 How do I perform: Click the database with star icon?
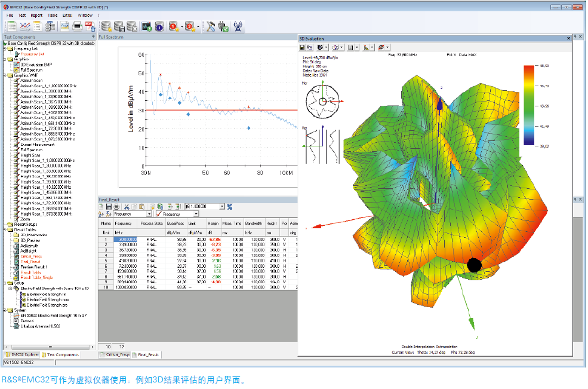(106, 26)
